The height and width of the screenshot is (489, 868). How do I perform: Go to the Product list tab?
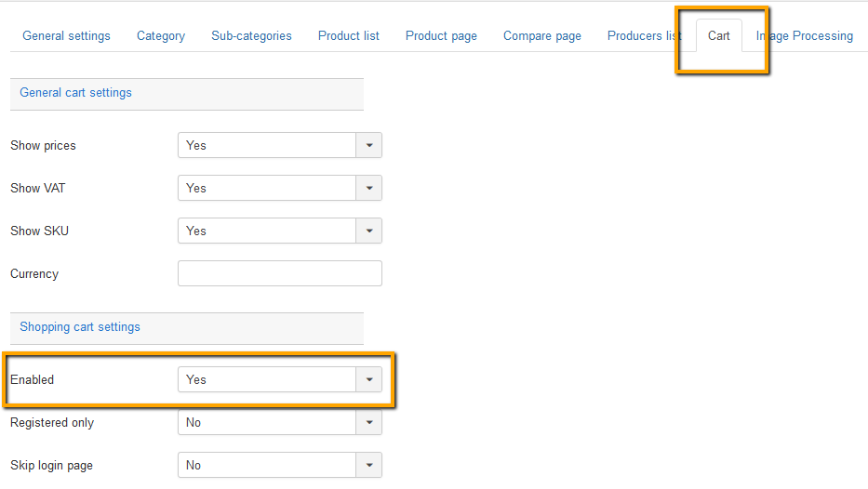[x=349, y=36]
